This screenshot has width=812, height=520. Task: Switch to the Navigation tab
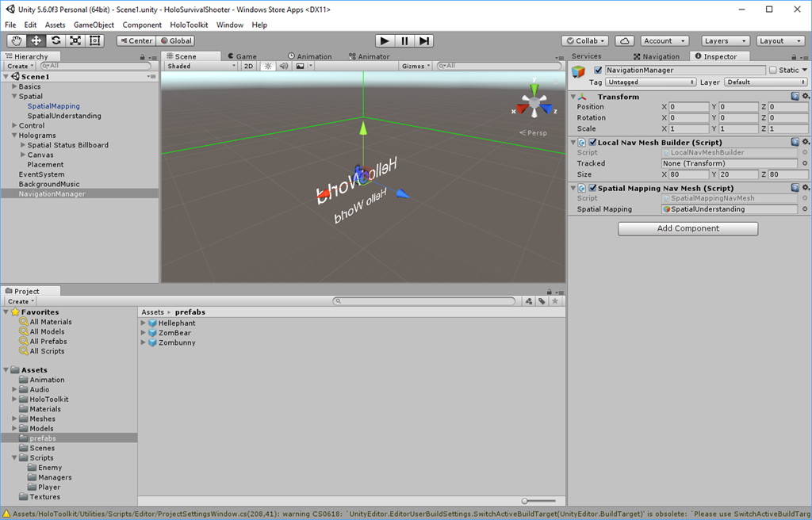pyautogui.click(x=657, y=56)
